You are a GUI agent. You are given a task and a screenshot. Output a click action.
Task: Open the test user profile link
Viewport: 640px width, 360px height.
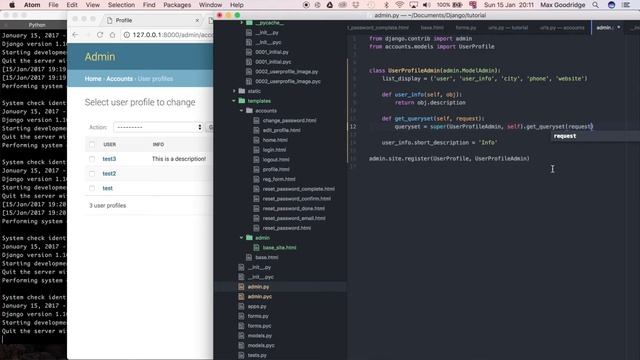108,188
